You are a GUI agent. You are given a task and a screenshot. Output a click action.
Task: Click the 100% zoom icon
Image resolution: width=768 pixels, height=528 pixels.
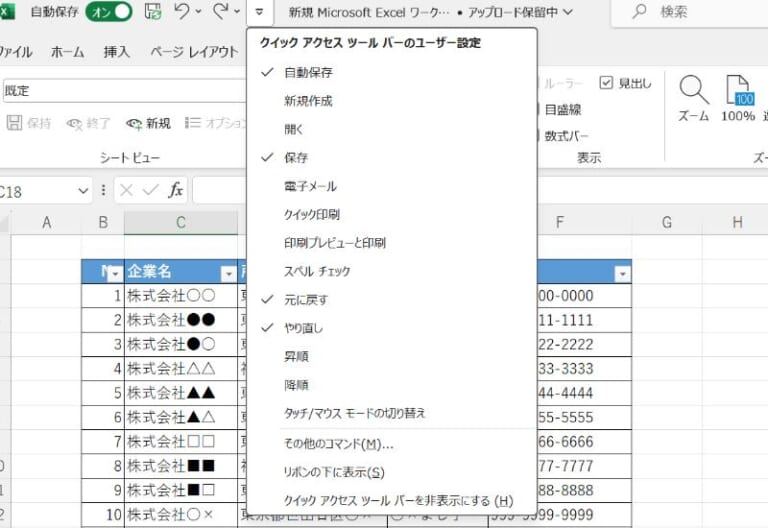pos(738,90)
